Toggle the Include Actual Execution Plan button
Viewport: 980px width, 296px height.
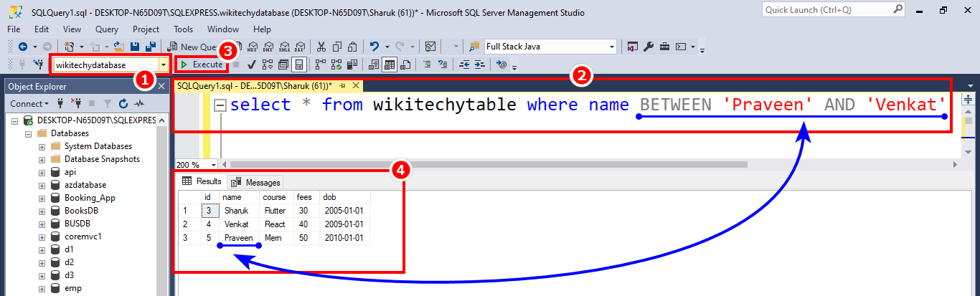click(319, 65)
